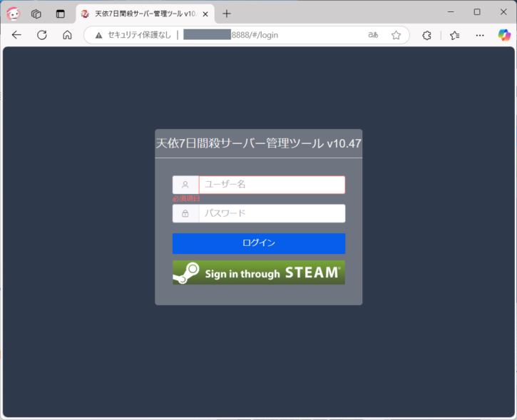Open the favorites list icon
517x420 pixels.
(x=454, y=35)
